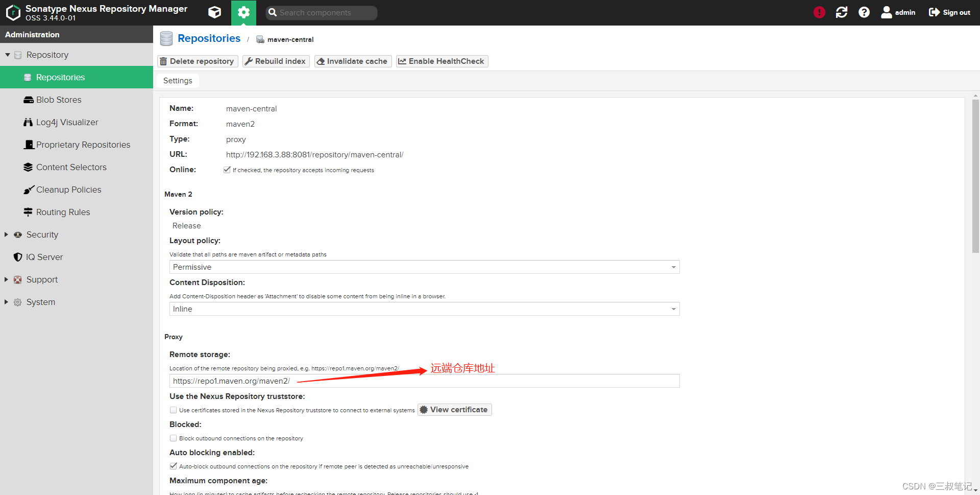Open the Help question mark icon
This screenshot has height=495, width=980.
[864, 12]
